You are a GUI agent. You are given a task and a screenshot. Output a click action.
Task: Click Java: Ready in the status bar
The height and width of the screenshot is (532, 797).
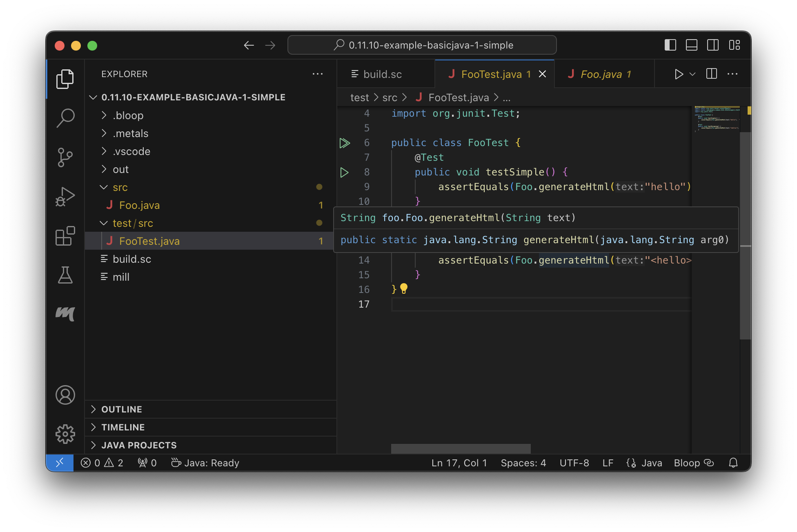(x=211, y=463)
